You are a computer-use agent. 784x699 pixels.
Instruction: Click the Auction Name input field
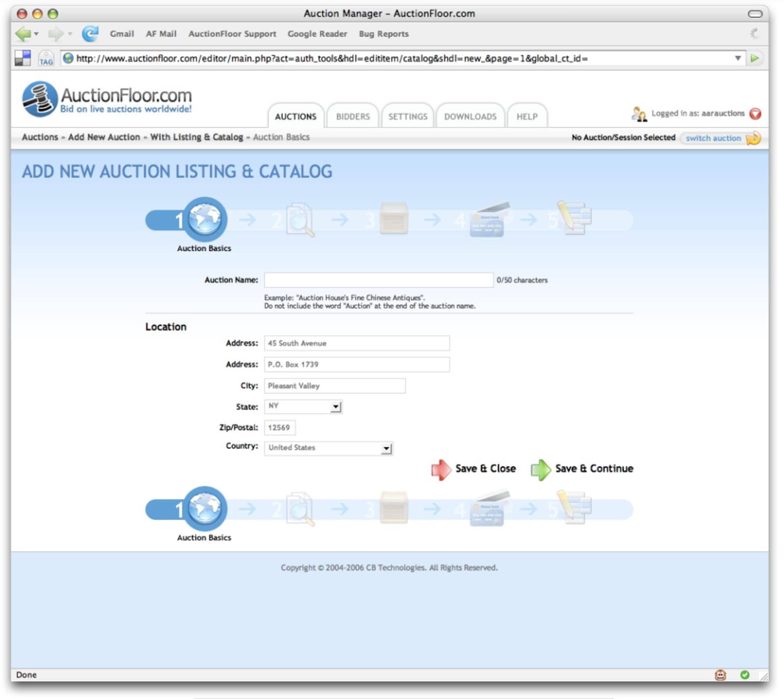point(379,280)
